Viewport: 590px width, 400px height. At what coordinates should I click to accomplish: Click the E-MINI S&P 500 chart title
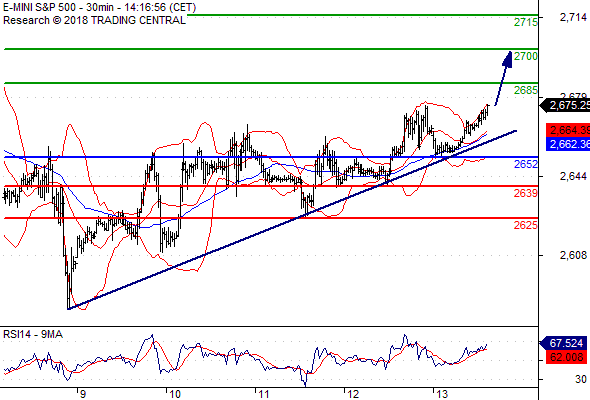click(99, 7)
